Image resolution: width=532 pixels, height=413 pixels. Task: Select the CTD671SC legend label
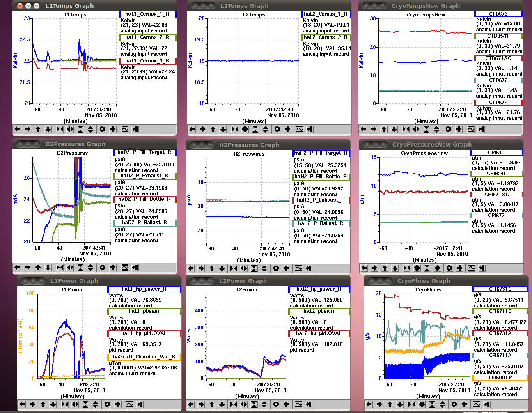(498, 58)
